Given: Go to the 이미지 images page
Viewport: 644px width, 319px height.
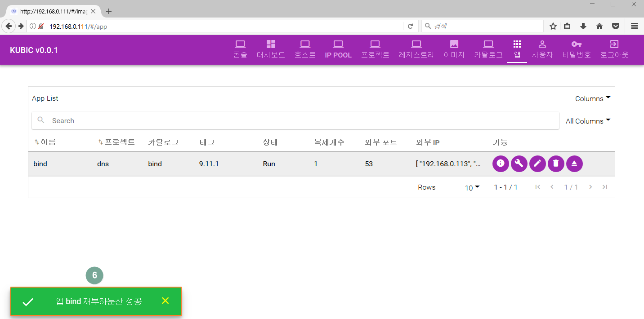Looking at the screenshot, I should point(454,49).
